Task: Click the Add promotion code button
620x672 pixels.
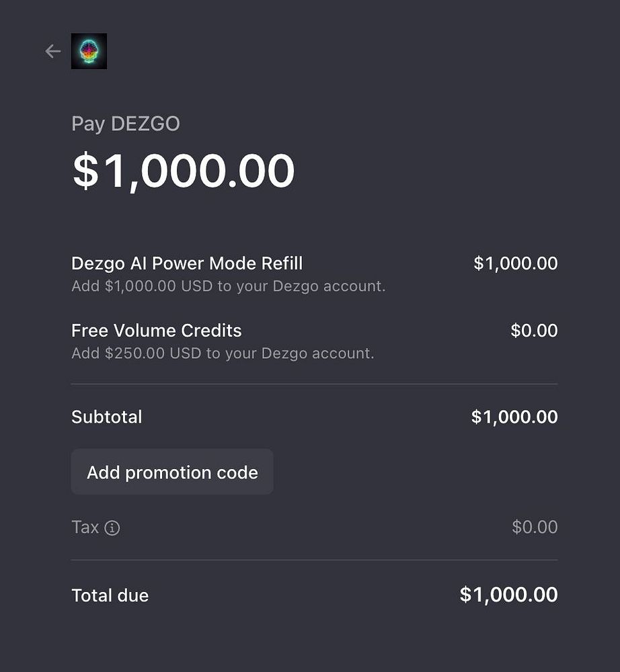Action: click(x=172, y=472)
